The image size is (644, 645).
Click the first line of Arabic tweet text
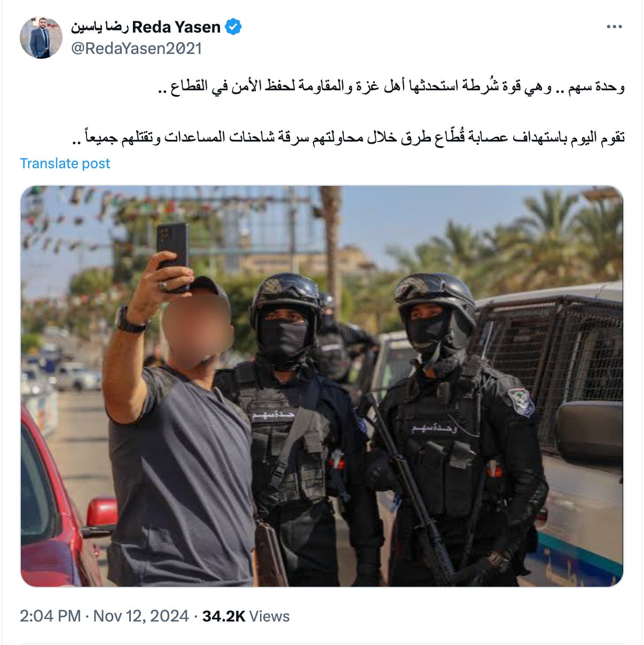click(391, 86)
